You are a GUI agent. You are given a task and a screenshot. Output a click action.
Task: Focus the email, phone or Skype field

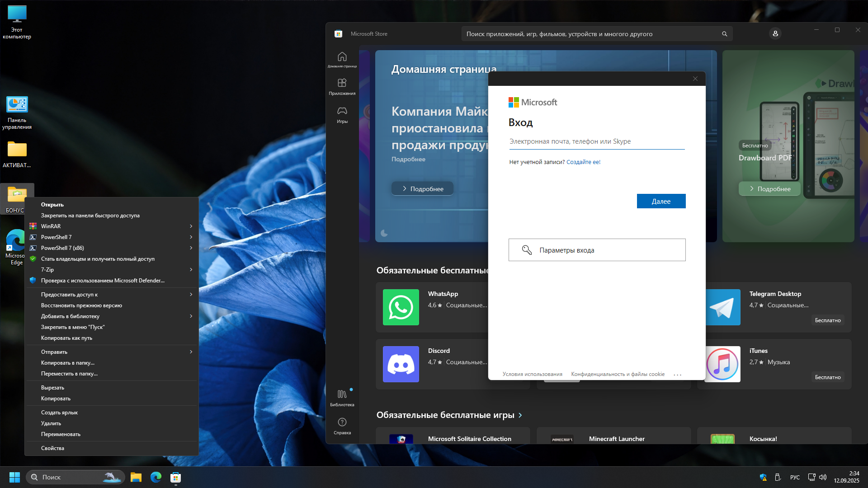[x=597, y=141]
